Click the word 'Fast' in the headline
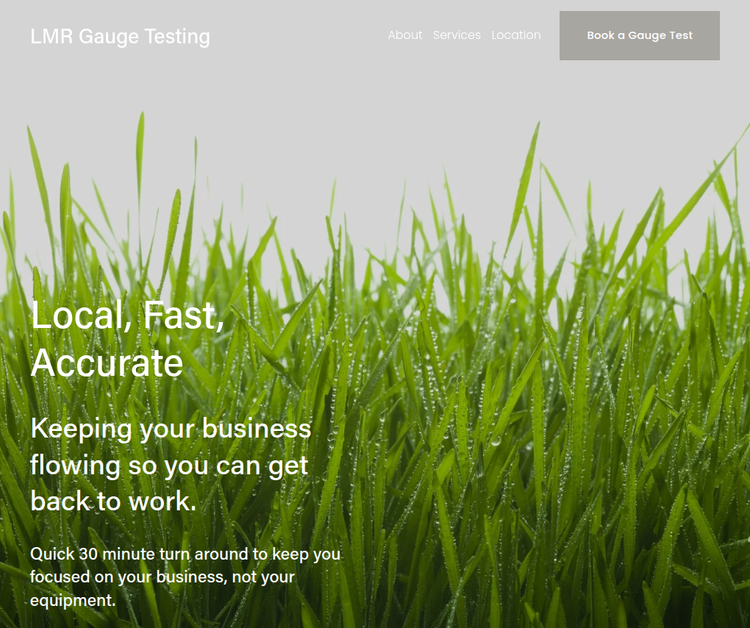 coord(184,315)
